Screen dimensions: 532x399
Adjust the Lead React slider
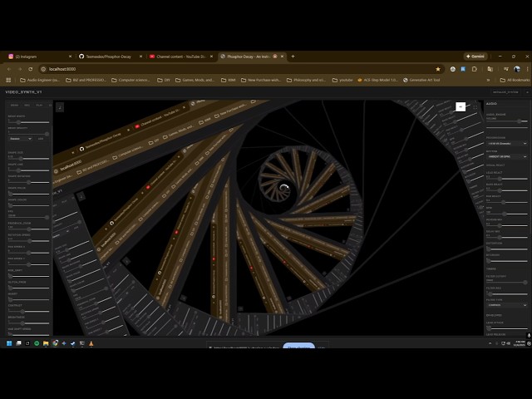[x=507, y=179]
